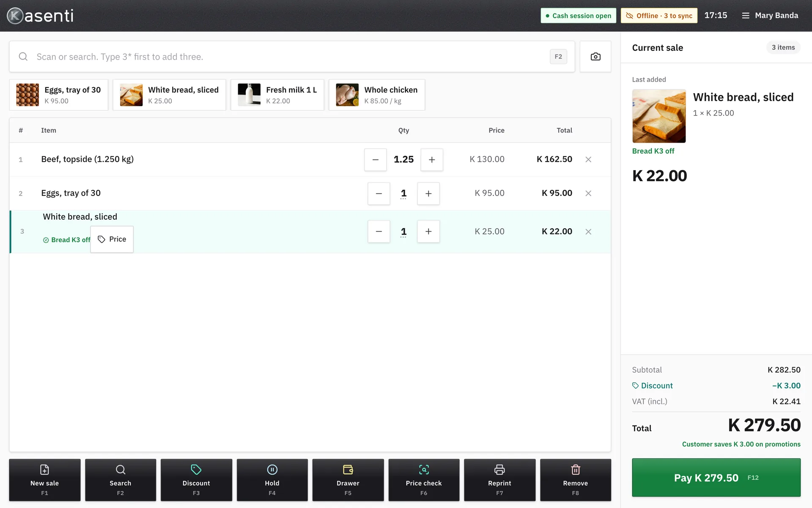Delete the Eggs tray of 30 line
The width and height of the screenshot is (812, 508).
[x=588, y=193]
